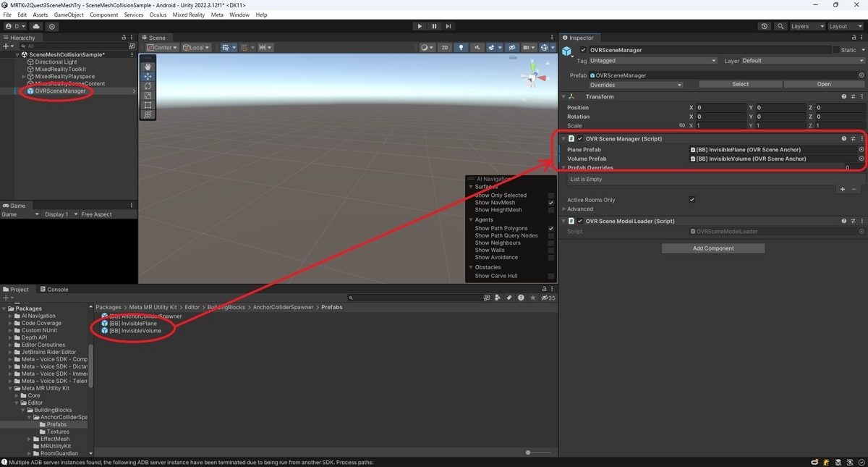This screenshot has width=868, height=467.
Task: Select the Transform tool in Scene
Action: click(148, 114)
